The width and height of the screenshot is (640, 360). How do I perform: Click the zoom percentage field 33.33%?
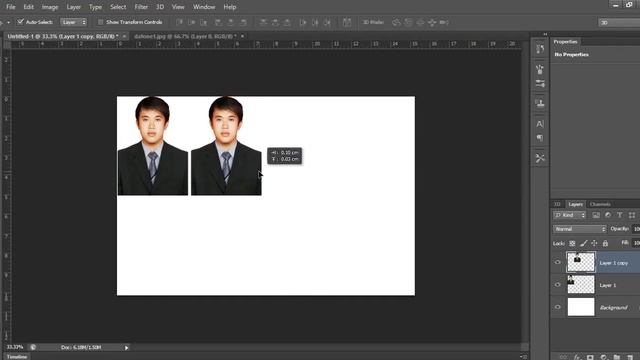click(x=15, y=347)
